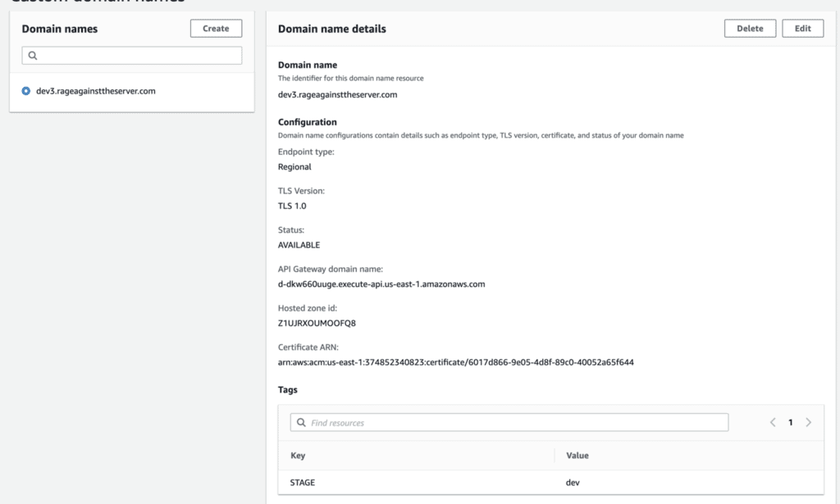Click page number 1 in Tags pagination

click(791, 423)
